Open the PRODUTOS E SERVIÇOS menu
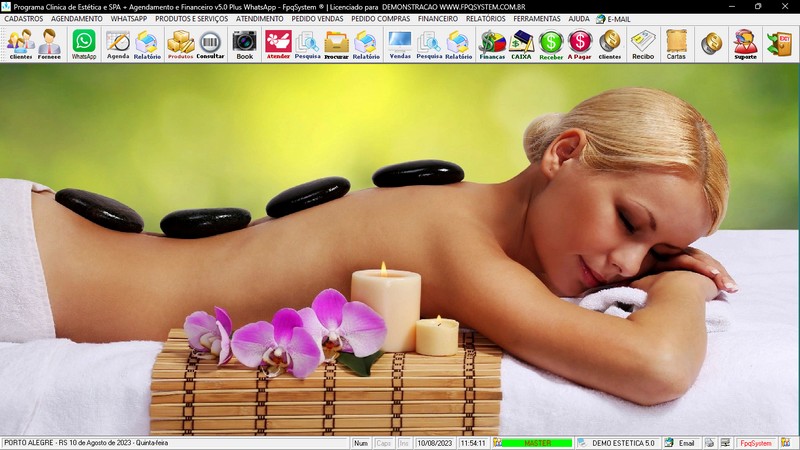The width and height of the screenshot is (800, 450). pos(192,18)
